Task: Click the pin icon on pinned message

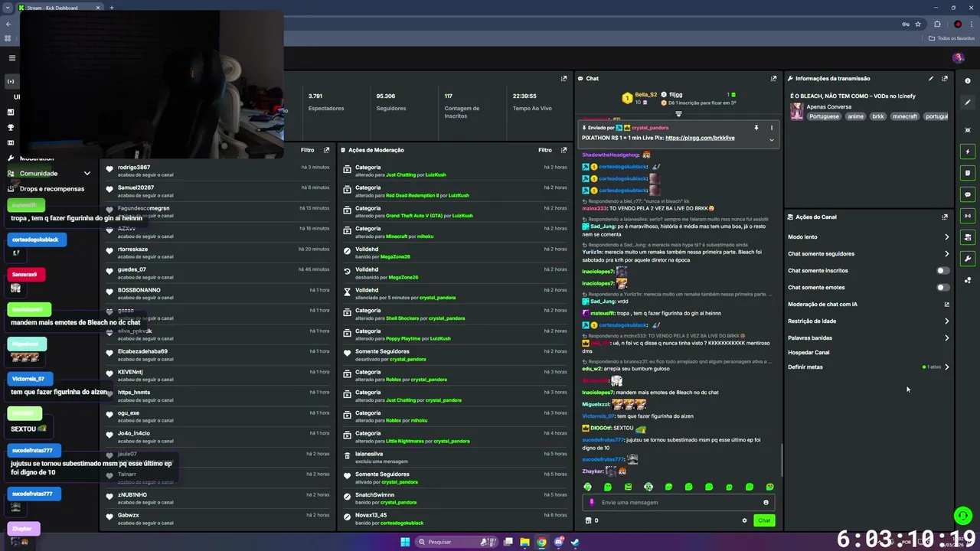Action: point(756,128)
